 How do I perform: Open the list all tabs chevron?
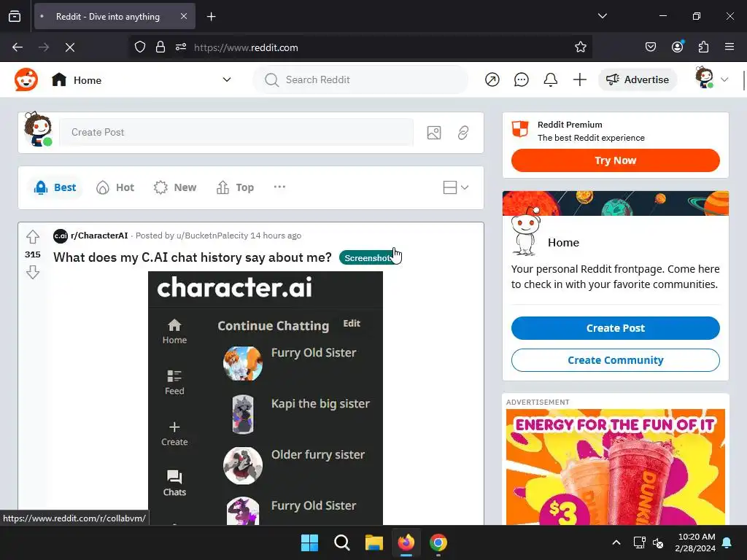pyautogui.click(x=602, y=16)
